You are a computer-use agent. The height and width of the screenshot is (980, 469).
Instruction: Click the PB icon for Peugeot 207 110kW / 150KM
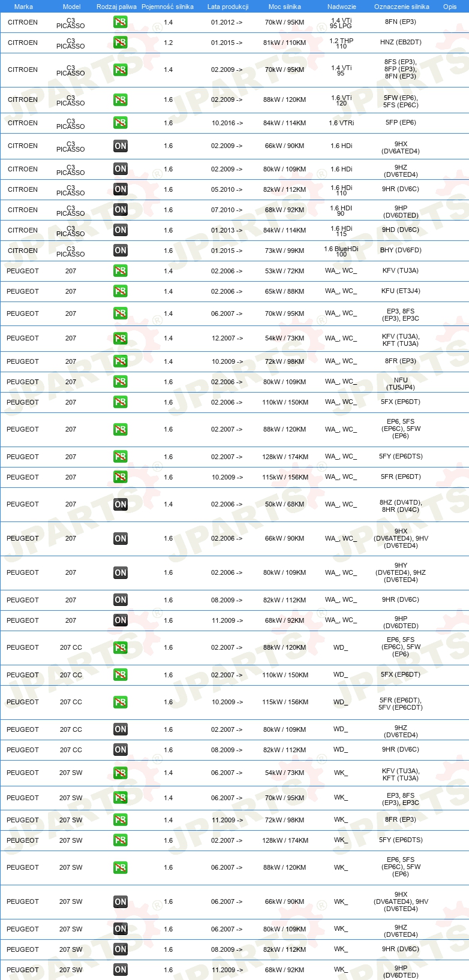pyautogui.click(x=120, y=402)
